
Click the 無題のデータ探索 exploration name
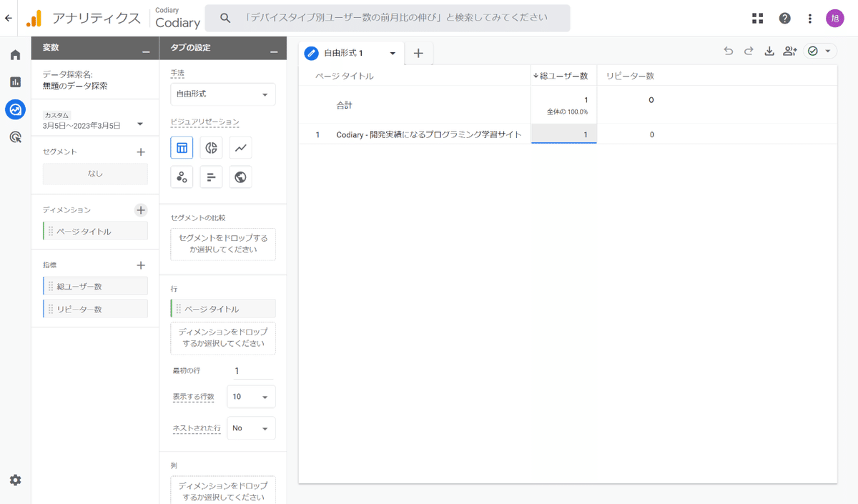click(x=75, y=86)
